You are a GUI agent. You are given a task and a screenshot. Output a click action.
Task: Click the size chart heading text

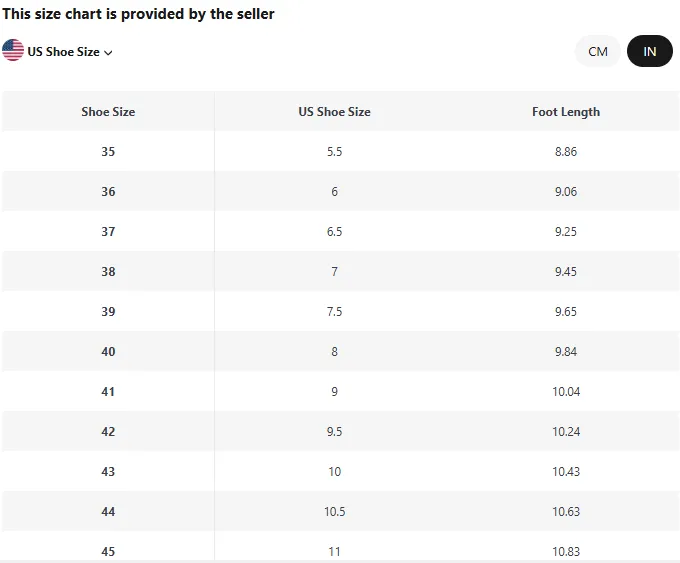[x=138, y=14]
